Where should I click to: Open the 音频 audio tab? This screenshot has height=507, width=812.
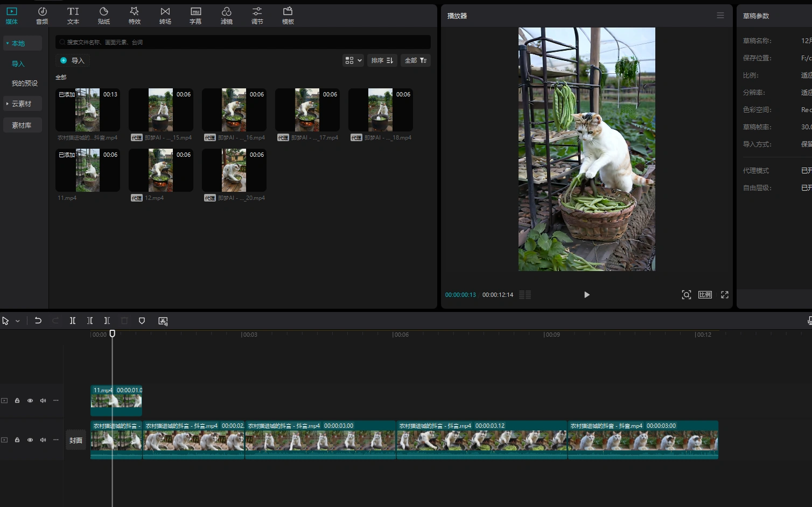42,16
